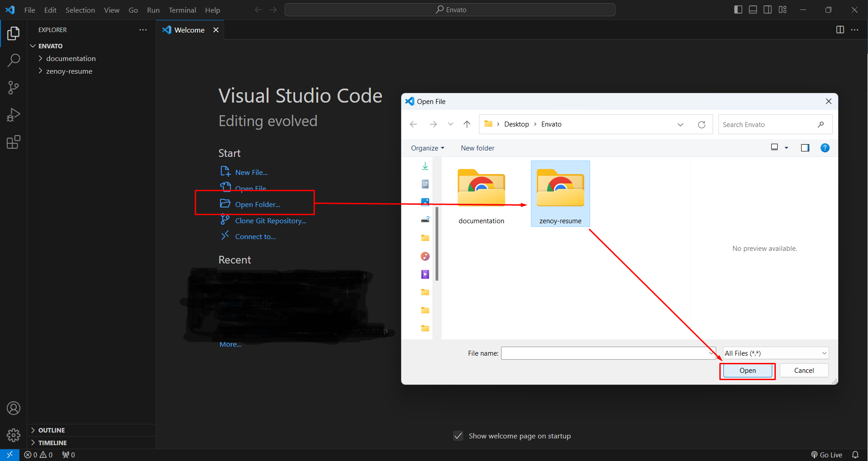Screen dimensions: 868x461
Task: Open editor More Actions ellipsis
Action: pos(855,30)
